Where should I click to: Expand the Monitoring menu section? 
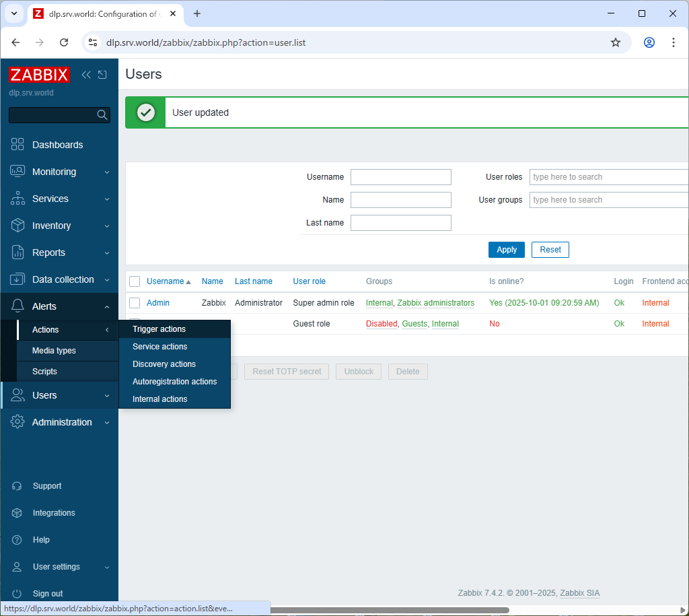59,172
